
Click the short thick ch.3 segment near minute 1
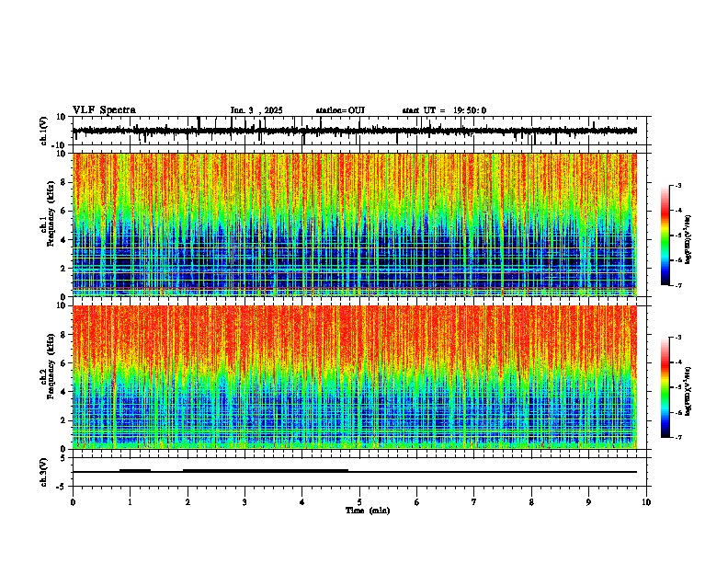point(135,470)
